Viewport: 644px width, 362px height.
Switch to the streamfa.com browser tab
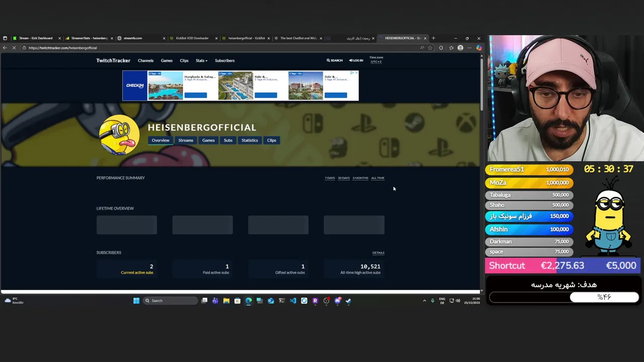[141, 38]
